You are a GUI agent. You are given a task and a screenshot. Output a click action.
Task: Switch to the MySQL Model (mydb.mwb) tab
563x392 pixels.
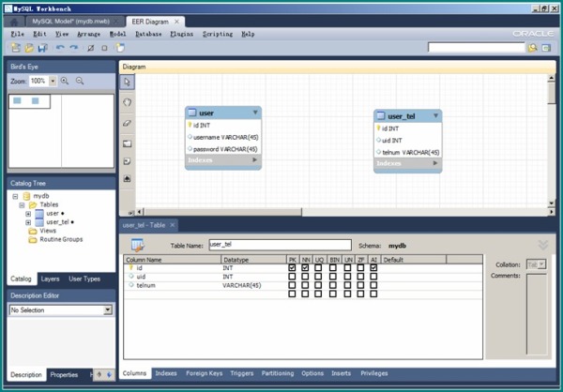[71, 22]
